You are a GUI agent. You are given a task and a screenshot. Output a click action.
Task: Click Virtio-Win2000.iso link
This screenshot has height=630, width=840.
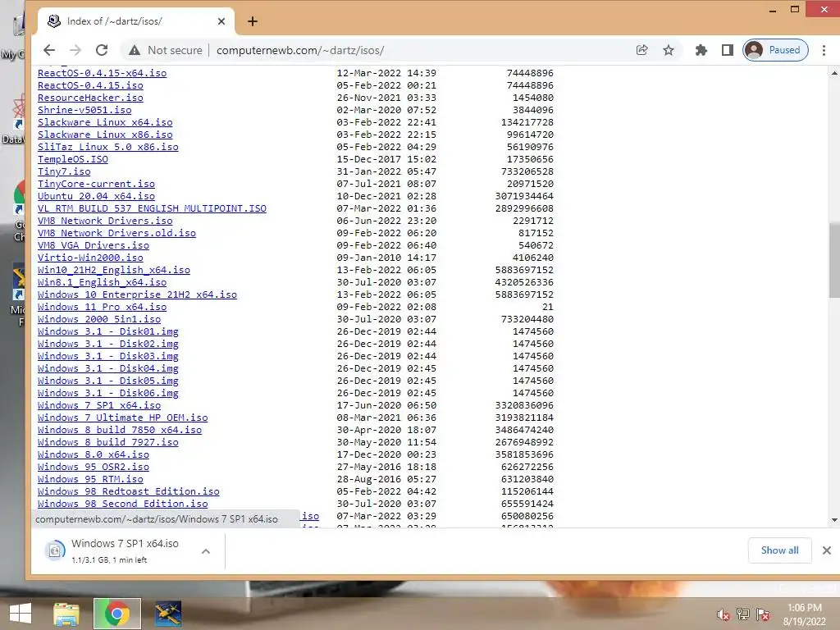click(x=90, y=258)
